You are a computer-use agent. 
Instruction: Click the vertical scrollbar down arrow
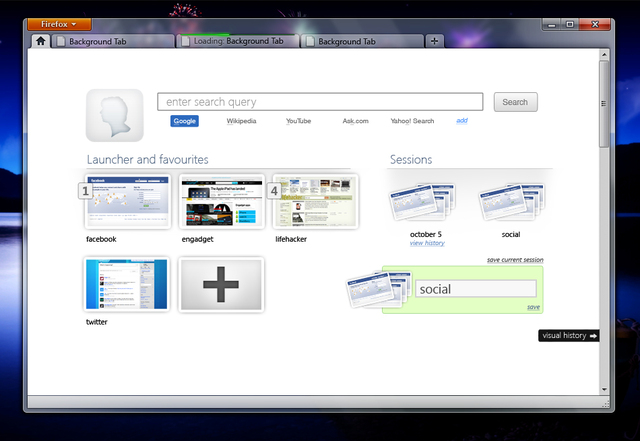pos(604,390)
